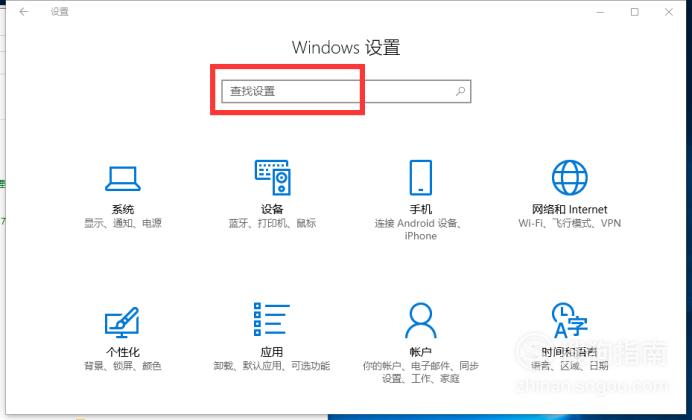Click the text 背景、锁屏、颜色
Image resolution: width=692 pixels, height=420 pixels.
click(x=123, y=366)
